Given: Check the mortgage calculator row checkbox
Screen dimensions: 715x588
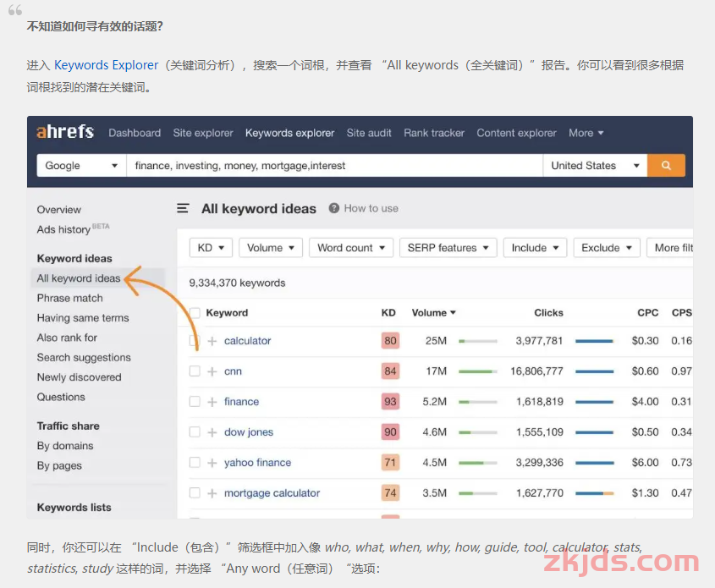Looking at the screenshot, I should [x=195, y=492].
